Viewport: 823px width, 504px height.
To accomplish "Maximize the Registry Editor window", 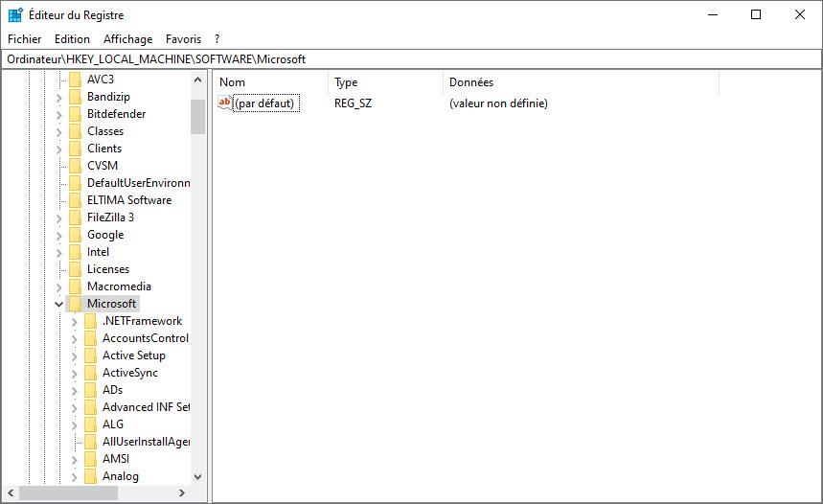I will pos(756,14).
